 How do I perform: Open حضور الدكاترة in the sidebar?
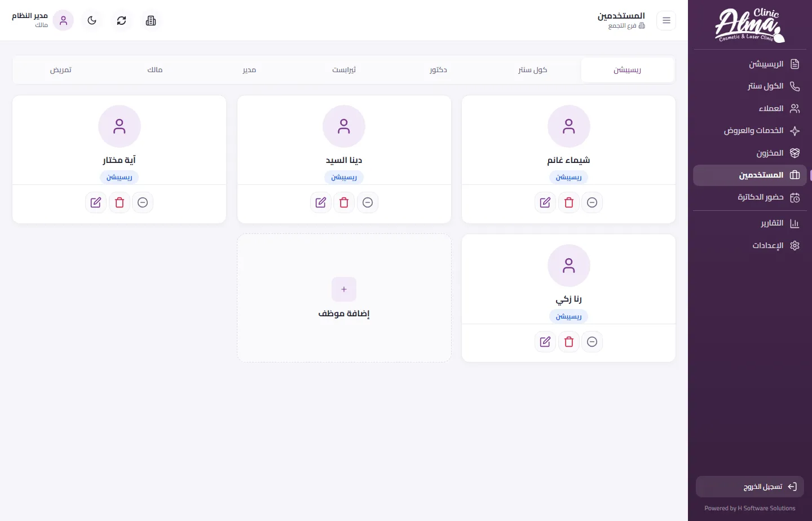click(x=750, y=197)
